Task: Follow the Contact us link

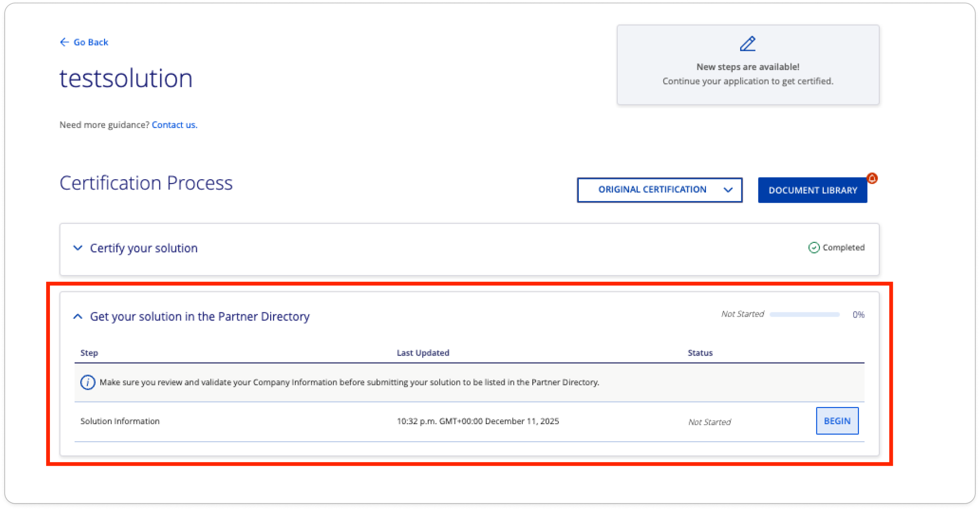Action: pos(174,125)
